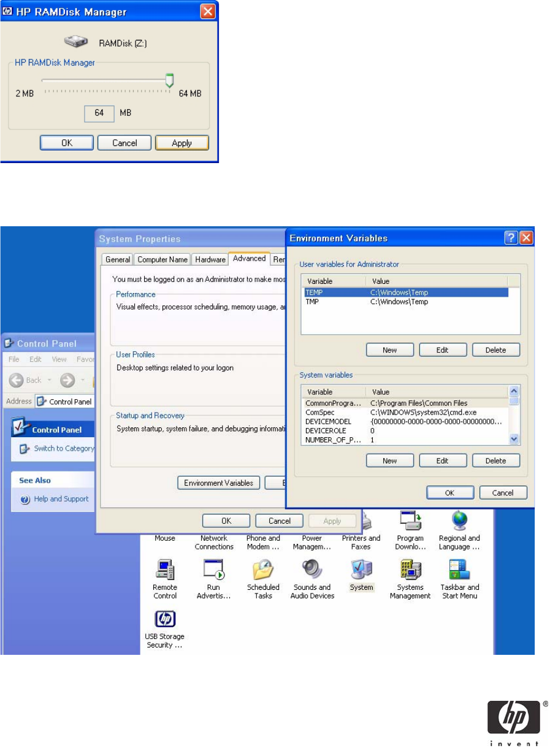Click Delete under User variables
Viewport: 550px width, 756px height.
tap(496, 350)
